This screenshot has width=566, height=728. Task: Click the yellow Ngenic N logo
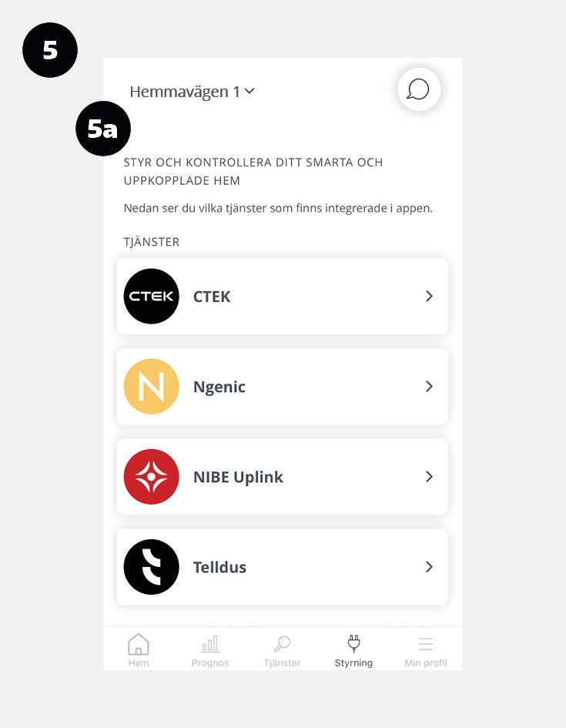[x=151, y=386]
